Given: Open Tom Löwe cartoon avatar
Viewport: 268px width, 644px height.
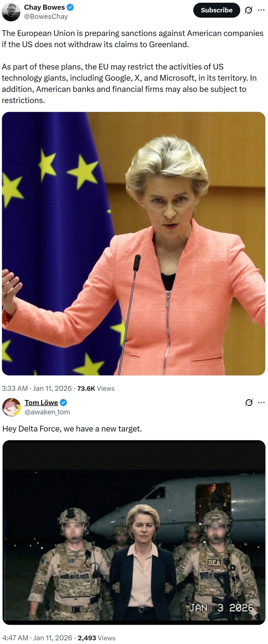Looking at the screenshot, I should click(12, 407).
